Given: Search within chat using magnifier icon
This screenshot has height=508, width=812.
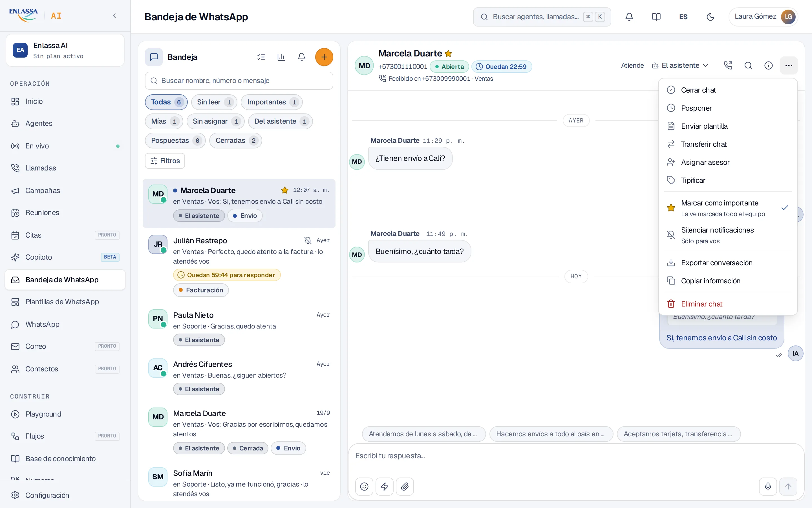Looking at the screenshot, I should 748,65.
